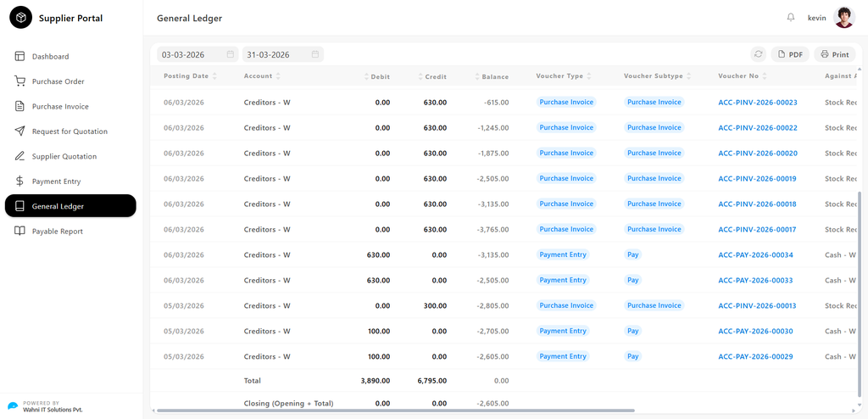Open voucher ACC-PAY-2026-00029
This screenshot has width=868, height=419.
coord(755,357)
